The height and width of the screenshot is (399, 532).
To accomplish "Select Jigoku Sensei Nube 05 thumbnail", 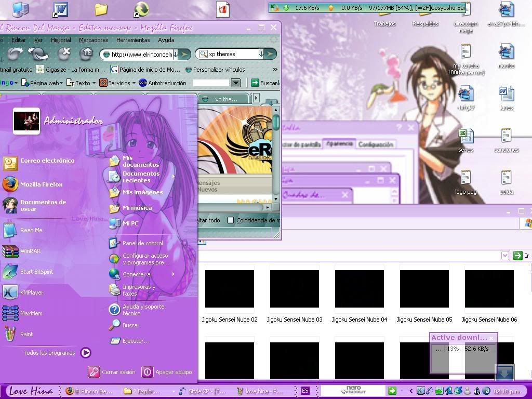I will 424,295.
